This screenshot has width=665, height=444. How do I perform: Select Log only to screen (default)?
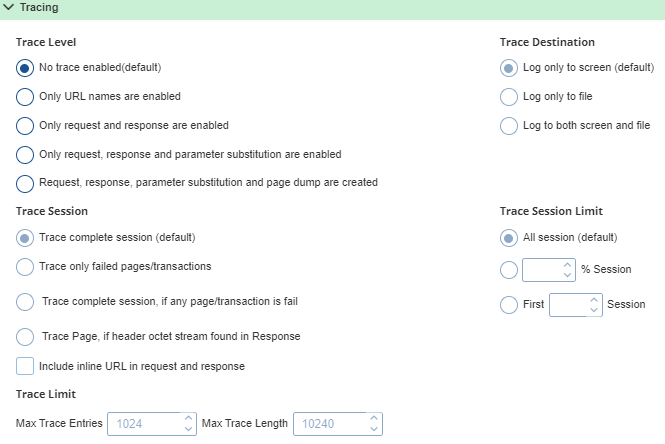point(509,68)
